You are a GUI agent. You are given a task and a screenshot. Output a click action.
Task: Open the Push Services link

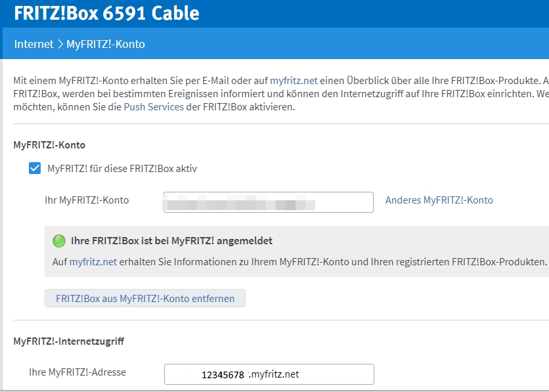coord(154,106)
